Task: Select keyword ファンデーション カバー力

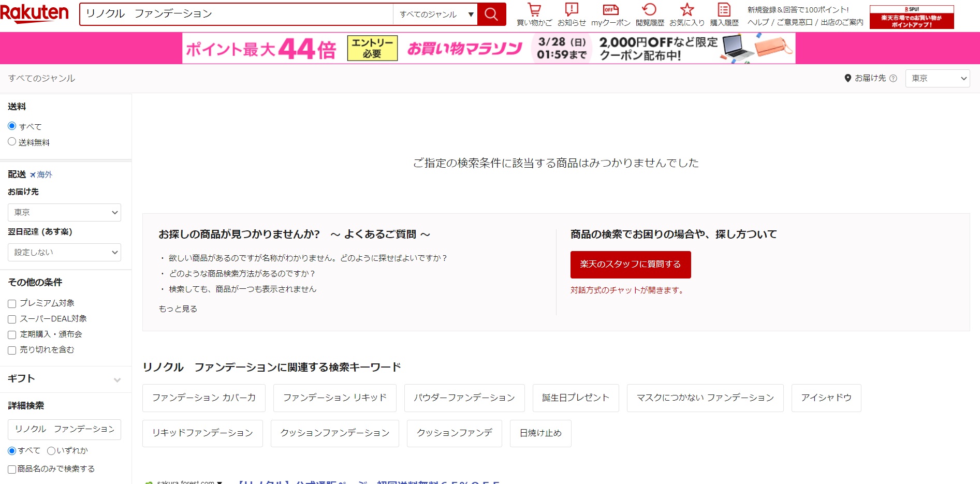Action: [x=204, y=398]
